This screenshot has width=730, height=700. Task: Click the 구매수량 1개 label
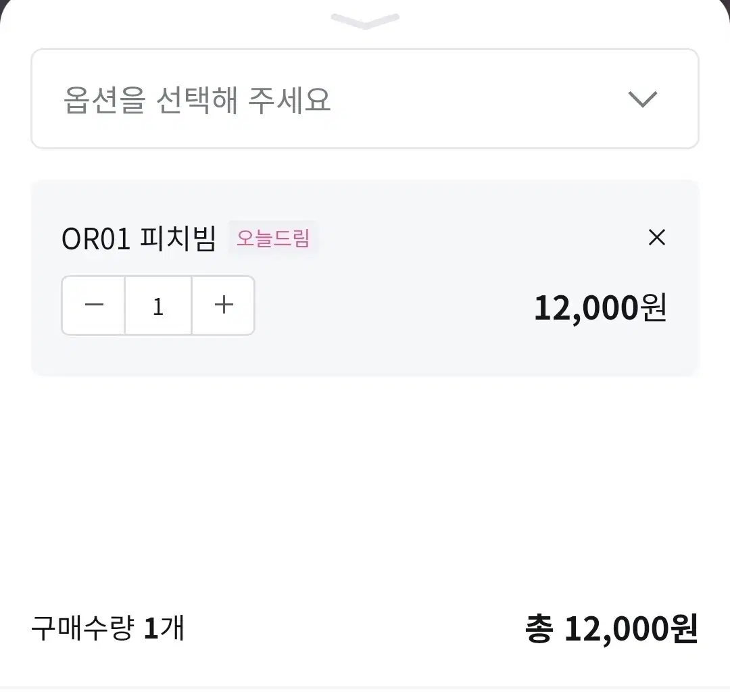click(x=108, y=628)
